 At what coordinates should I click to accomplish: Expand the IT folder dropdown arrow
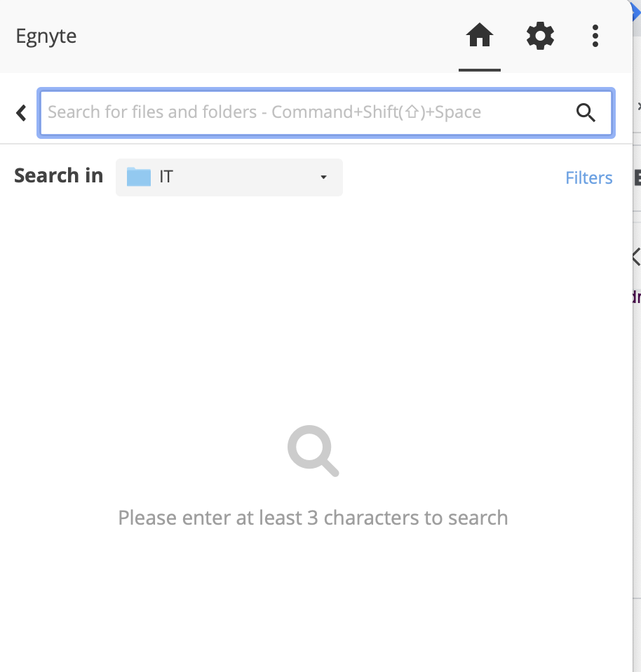pyautogui.click(x=323, y=177)
